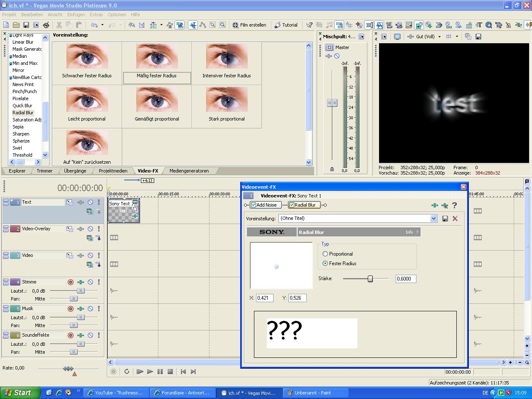Toggle the Add Noise effect checkbox
The image size is (532, 399).
(x=254, y=205)
